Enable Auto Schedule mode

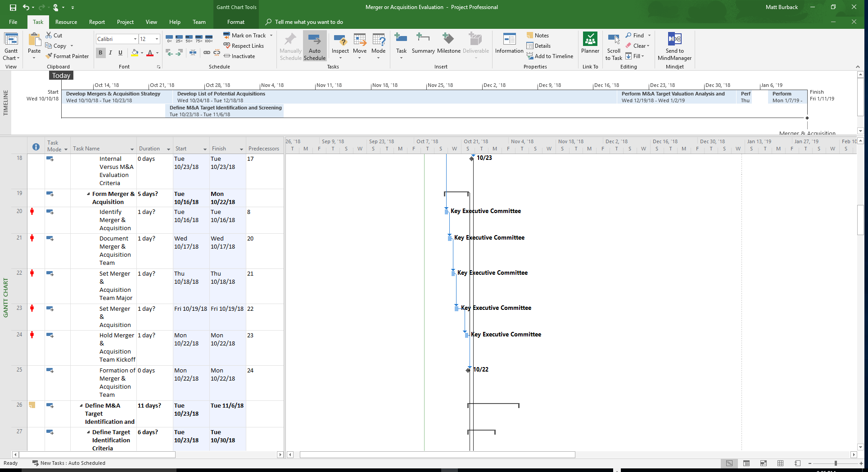314,45
